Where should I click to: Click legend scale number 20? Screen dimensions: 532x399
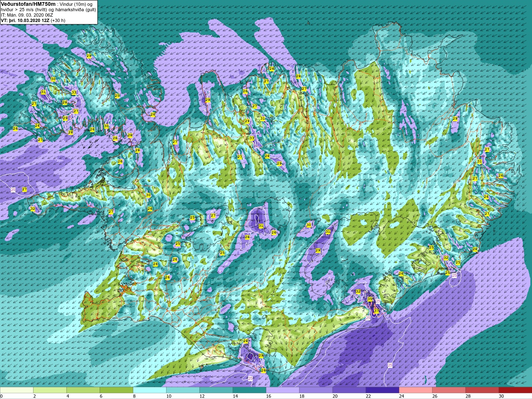pos(335,396)
